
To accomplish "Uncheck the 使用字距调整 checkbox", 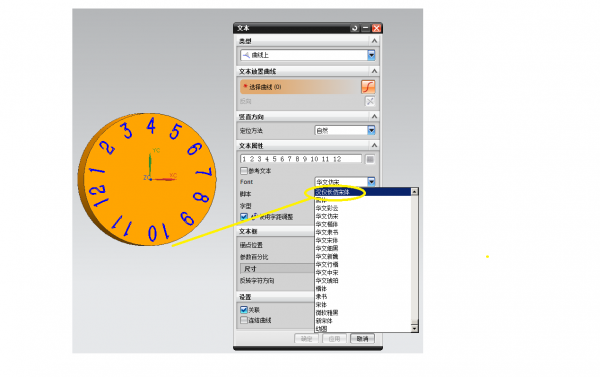I will (x=244, y=217).
